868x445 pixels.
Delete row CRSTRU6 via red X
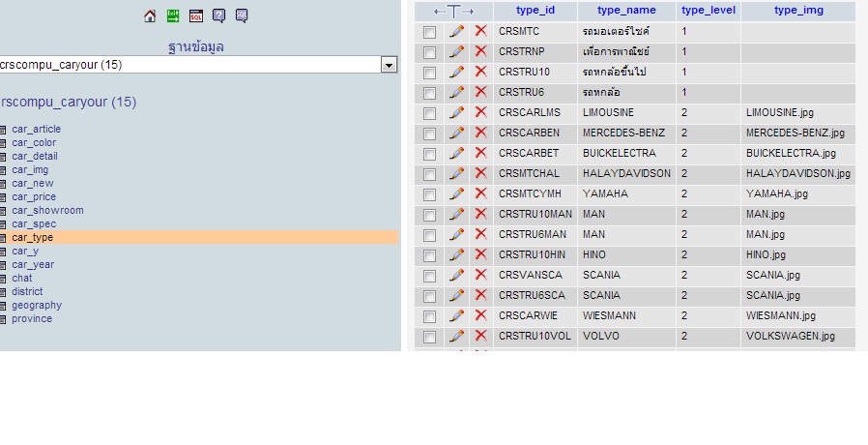coord(481,92)
